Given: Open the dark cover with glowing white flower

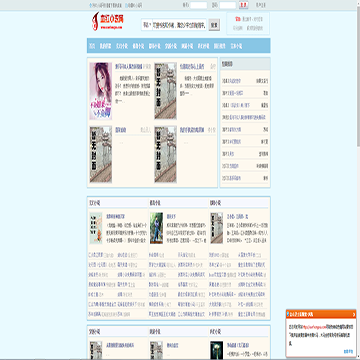Looking at the screenshot, I should coord(216,350).
